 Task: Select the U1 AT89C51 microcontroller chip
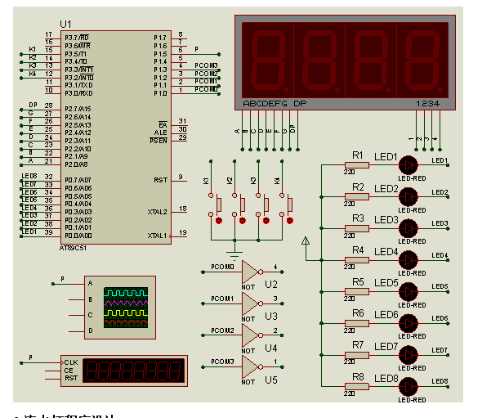(x=116, y=137)
